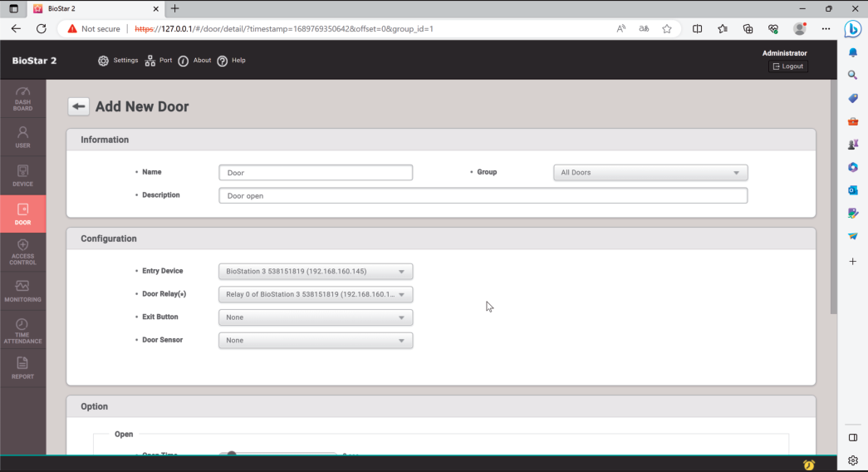Viewport: 868px width, 472px height.
Task: Click the Logout button
Action: point(787,66)
